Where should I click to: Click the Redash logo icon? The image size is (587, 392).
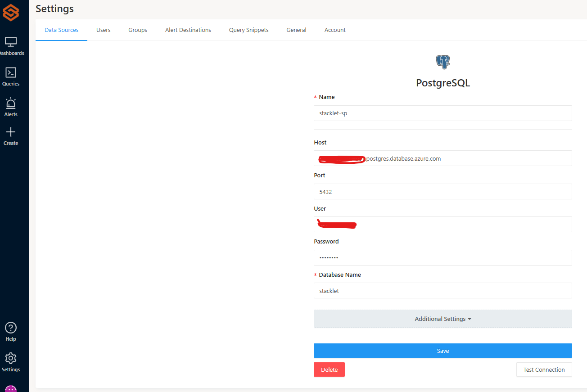point(11,12)
